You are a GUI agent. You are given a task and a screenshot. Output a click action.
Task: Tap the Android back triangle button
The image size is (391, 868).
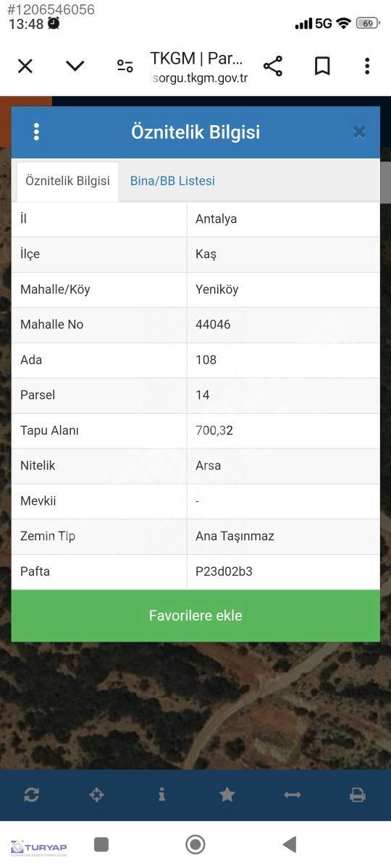[290, 844]
